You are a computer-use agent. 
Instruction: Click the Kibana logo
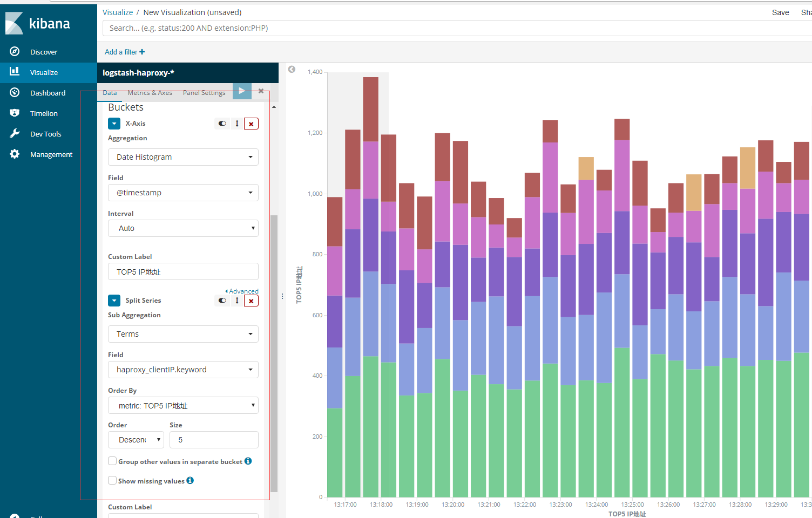pos(38,23)
